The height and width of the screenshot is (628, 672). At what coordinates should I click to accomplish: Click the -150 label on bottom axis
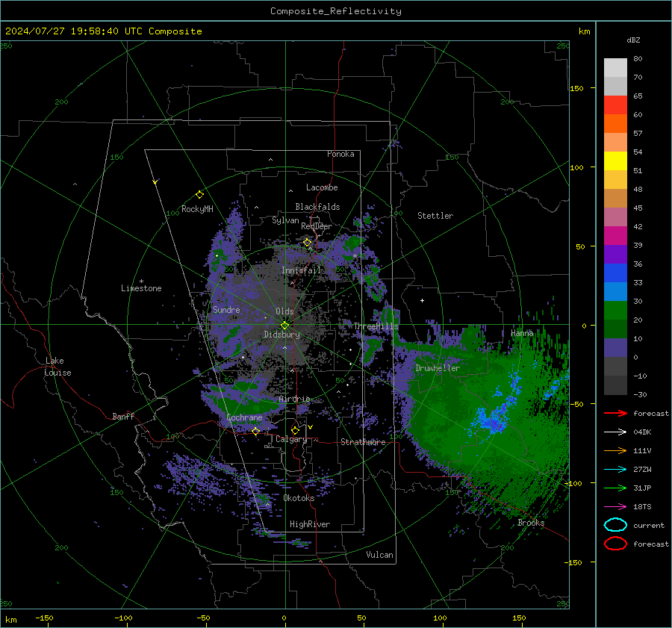tap(44, 618)
